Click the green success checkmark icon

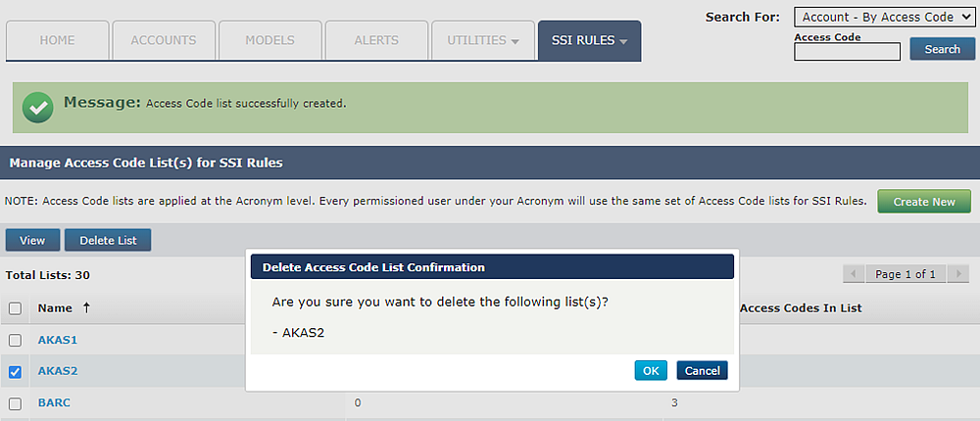point(37,107)
